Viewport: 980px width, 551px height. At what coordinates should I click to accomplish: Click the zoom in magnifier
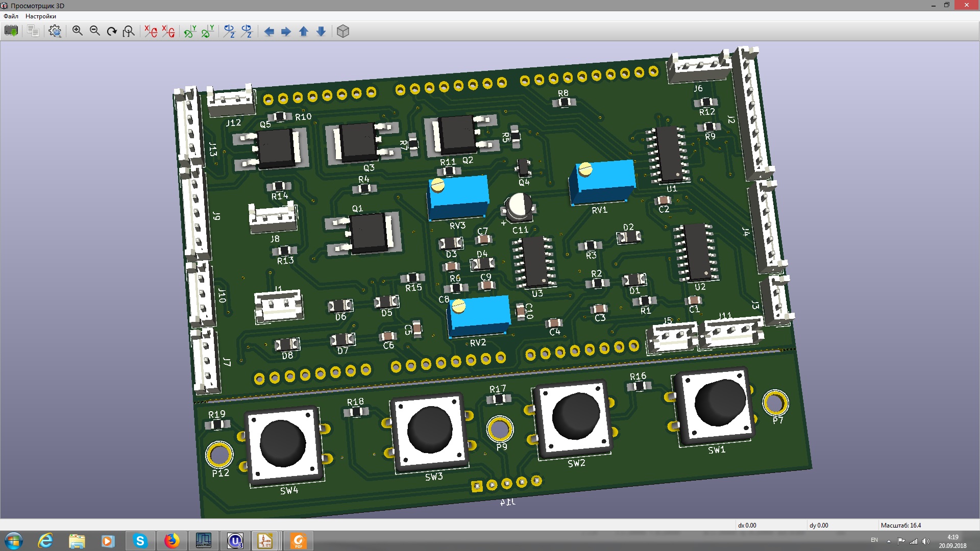click(77, 31)
